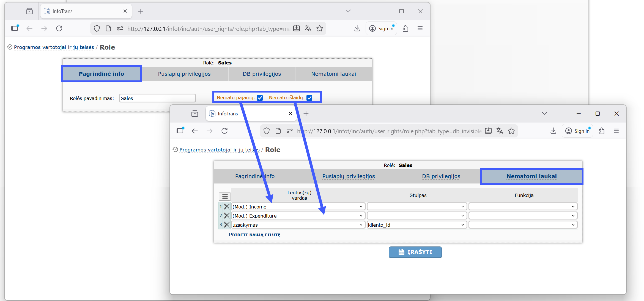Open DB privilegijos tab in front window

441,176
